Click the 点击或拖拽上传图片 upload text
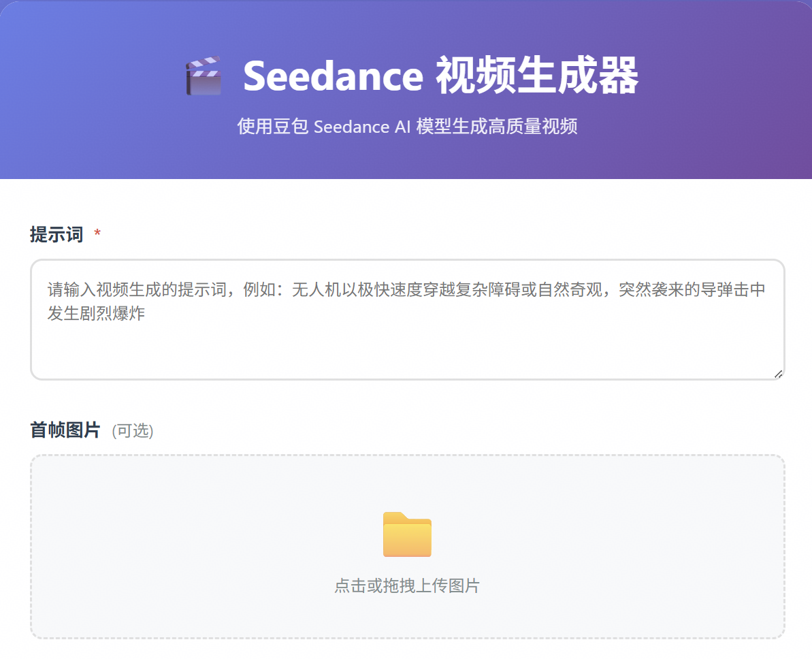 point(407,585)
